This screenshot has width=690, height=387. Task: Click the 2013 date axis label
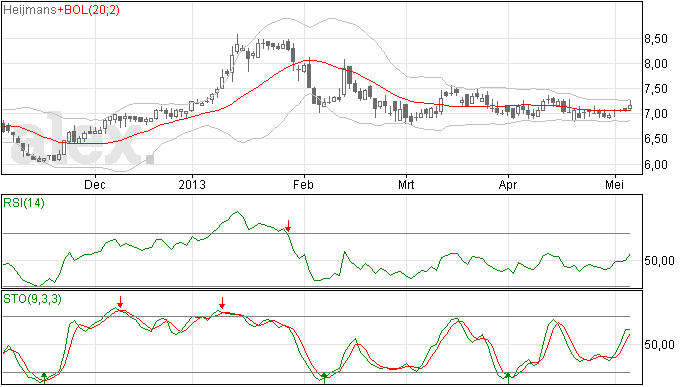[x=192, y=184]
